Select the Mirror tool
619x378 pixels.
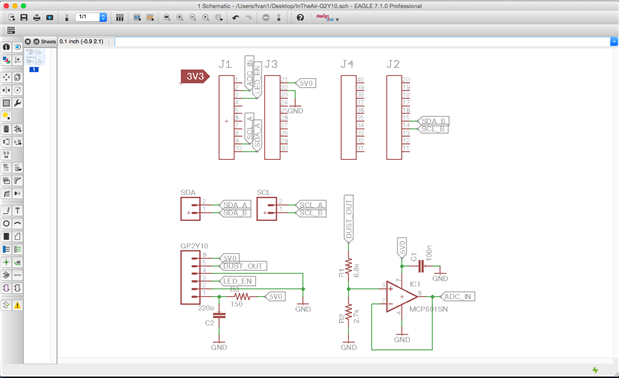tap(6, 90)
